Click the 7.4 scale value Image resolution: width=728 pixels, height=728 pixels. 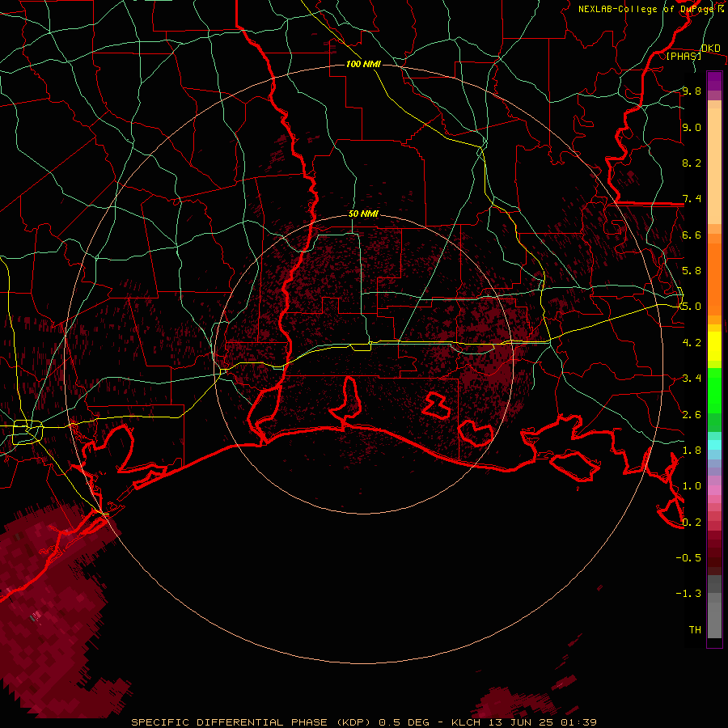pos(692,199)
